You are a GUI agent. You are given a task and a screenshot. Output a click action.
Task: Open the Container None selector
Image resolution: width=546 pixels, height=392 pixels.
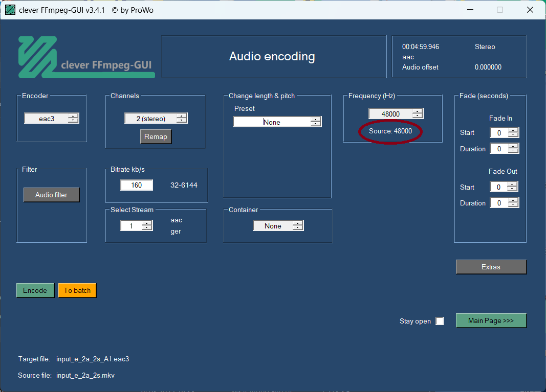tap(278, 226)
